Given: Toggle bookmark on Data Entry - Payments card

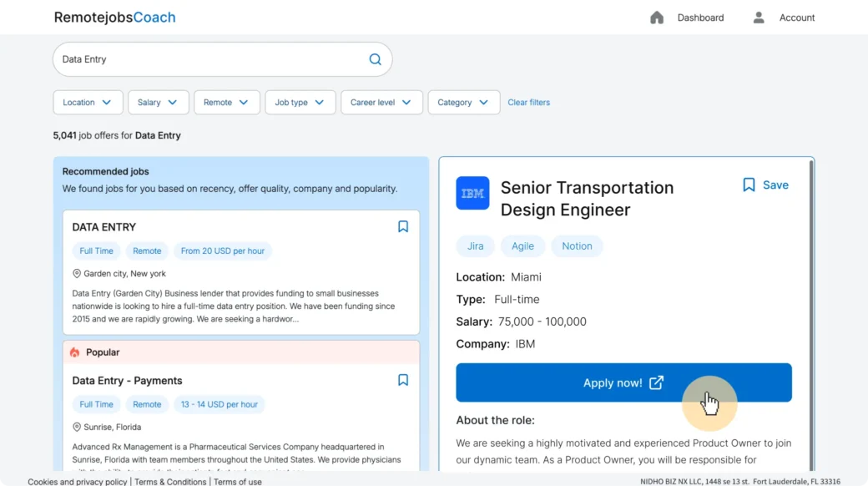Looking at the screenshot, I should coord(403,380).
